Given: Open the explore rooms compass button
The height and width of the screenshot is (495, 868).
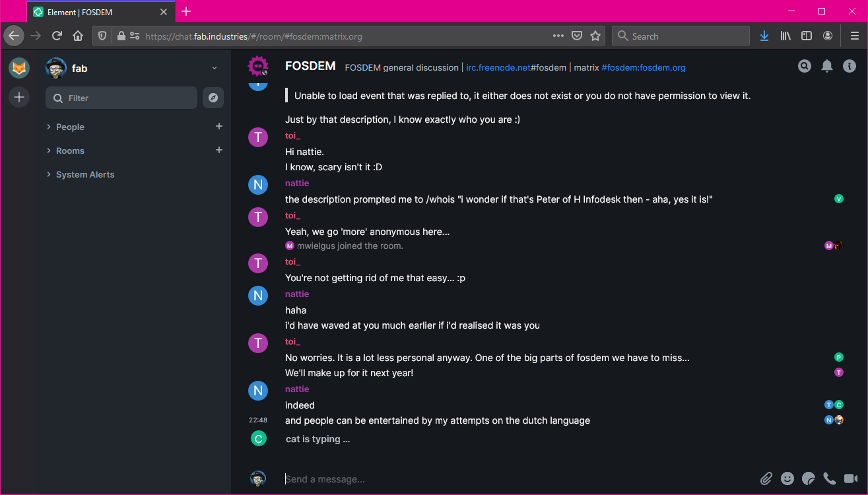Looking at the screenshot, I should pos(213,98).
